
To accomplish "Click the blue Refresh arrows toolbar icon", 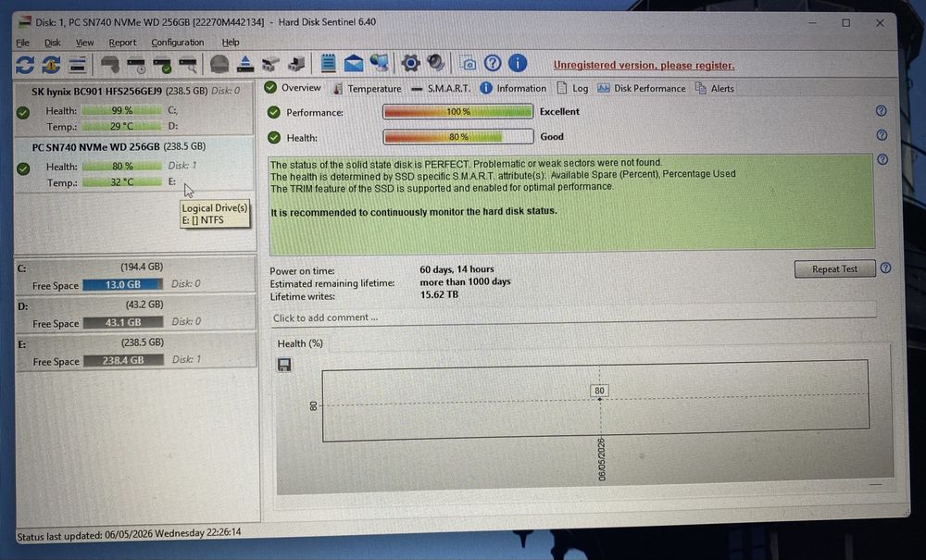I will point(25,64).
